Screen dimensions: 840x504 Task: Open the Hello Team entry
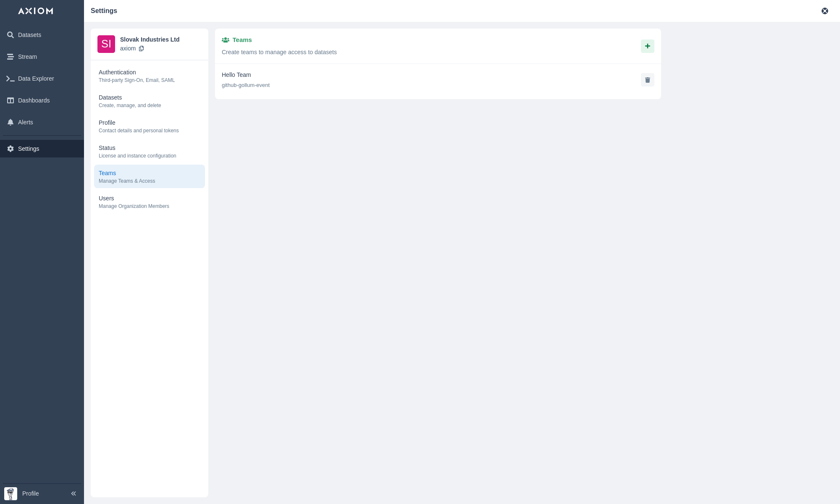(x=236, y=75)
